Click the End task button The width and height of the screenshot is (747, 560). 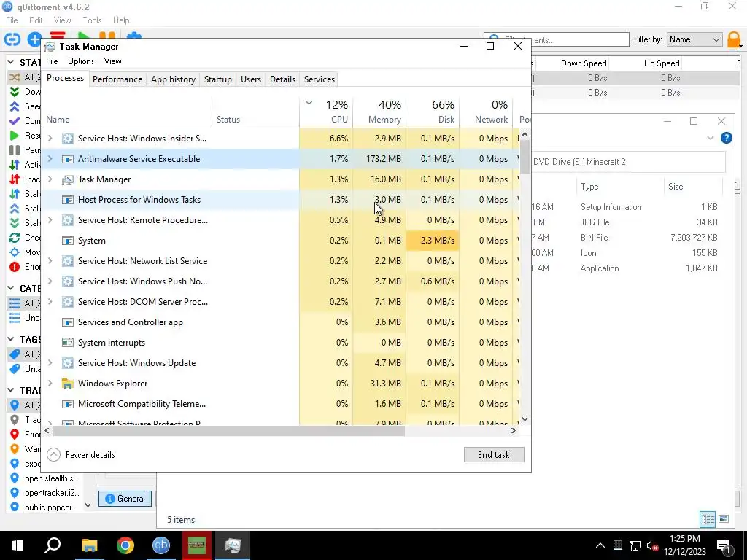click(x=494, y=455)
